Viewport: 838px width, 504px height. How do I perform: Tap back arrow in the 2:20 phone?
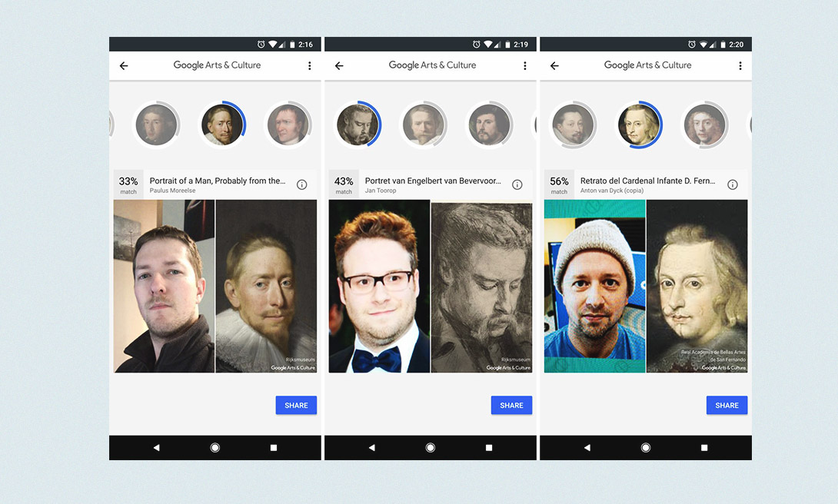[x=555, y=65]
